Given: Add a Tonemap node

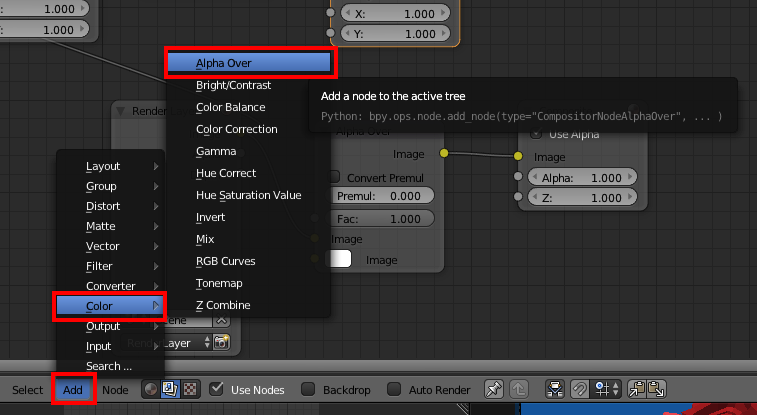Looking at the screenshot, I should tap(249, 283).
